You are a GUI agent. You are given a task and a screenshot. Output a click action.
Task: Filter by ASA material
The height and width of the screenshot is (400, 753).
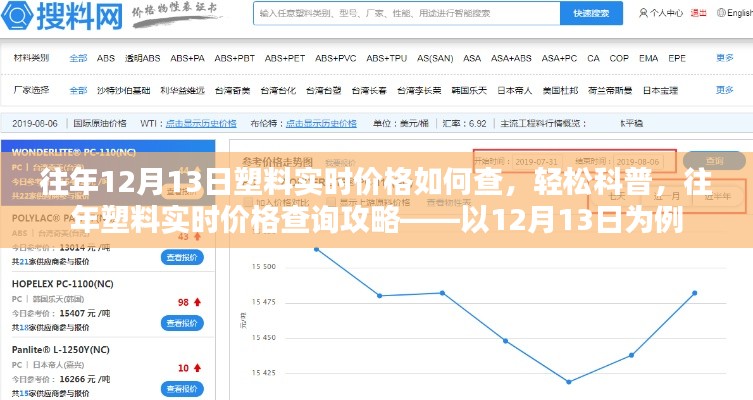click(472, 58)
